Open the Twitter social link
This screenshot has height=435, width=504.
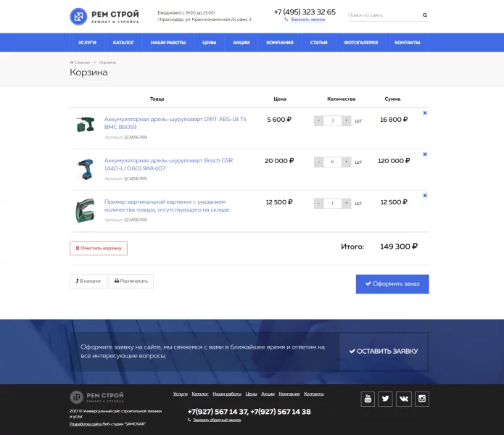(386, 398)
